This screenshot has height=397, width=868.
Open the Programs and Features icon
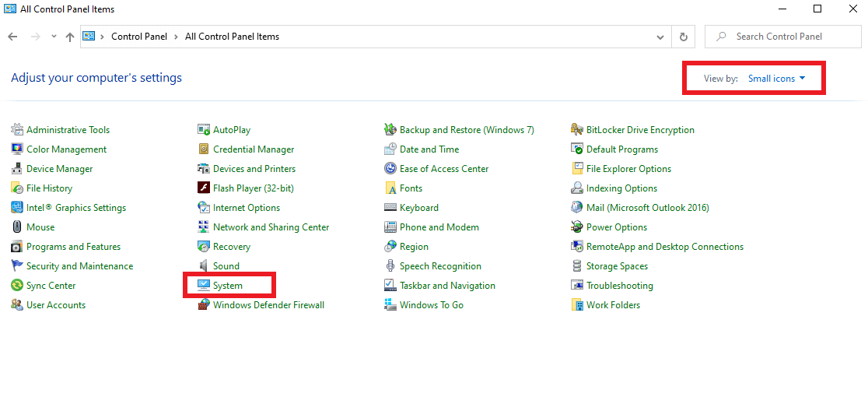[x=17, y=247]
